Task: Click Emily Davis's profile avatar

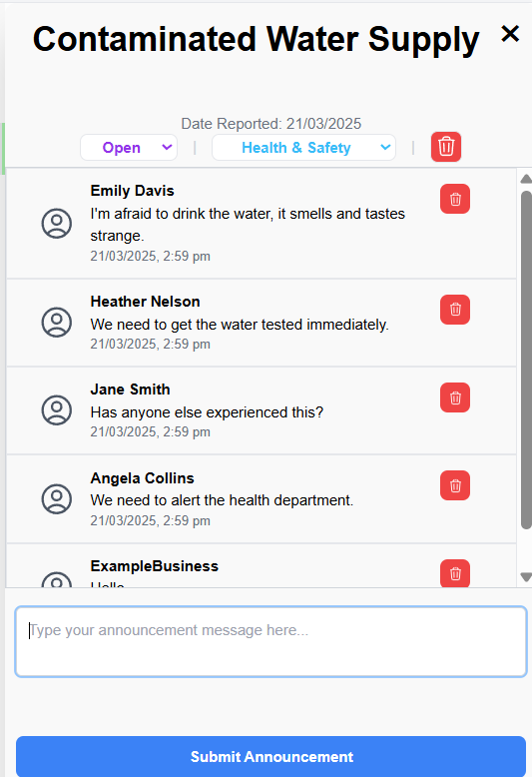Action: (57, 223)
